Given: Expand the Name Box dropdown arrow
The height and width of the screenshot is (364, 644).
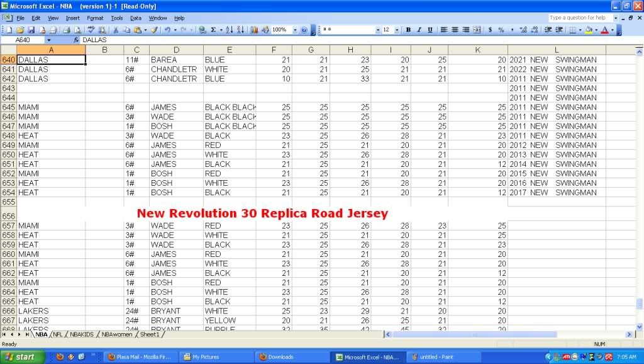Looking at the screenshot, I should (x=49, y=40).
